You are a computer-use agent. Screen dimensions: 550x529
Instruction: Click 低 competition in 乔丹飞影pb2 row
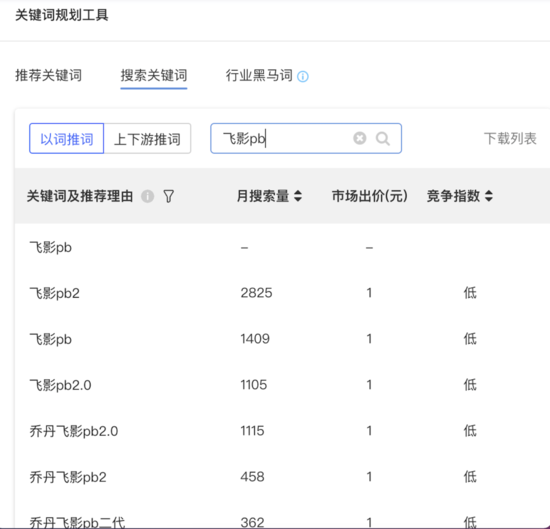pyautogui.click(x=470, y=476)
